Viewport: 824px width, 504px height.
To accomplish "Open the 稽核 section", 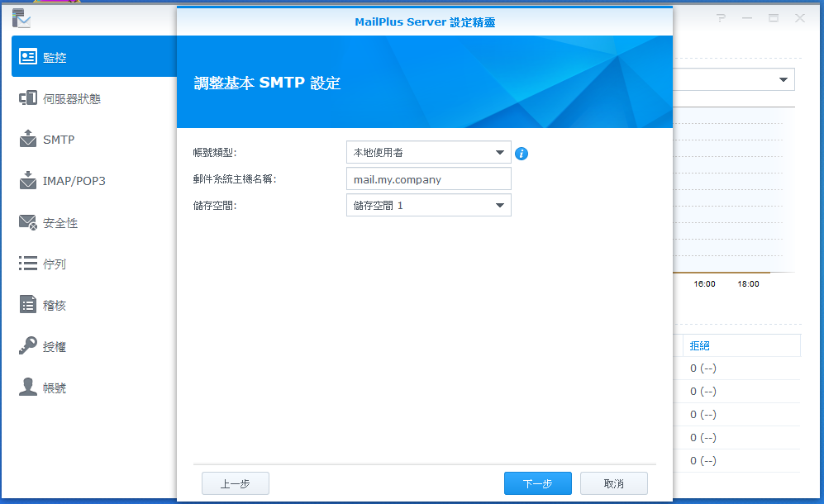I will (94, 305).
